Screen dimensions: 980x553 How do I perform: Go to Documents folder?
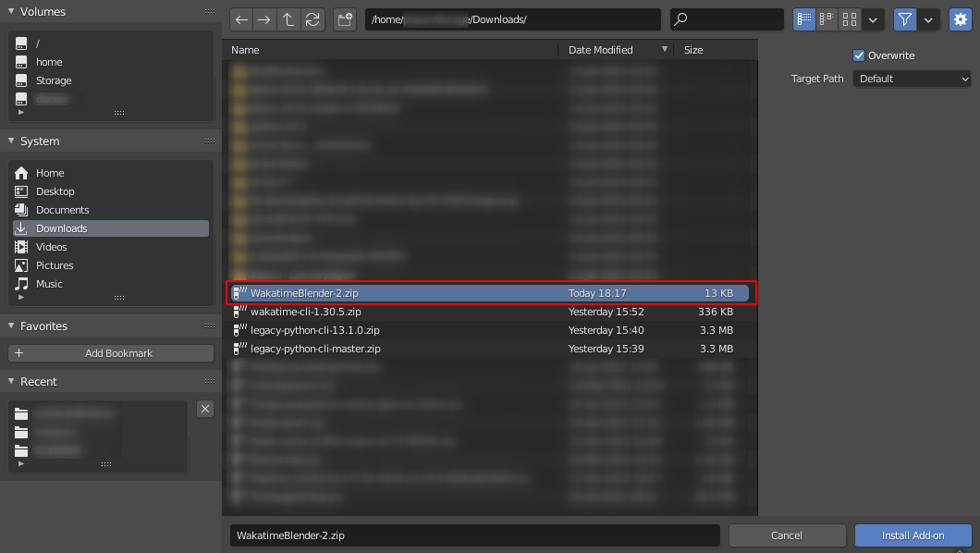111,210
